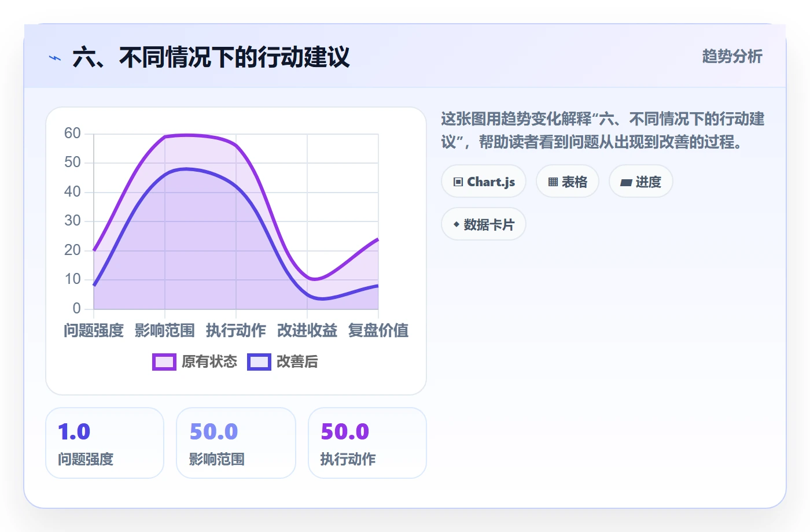Hide the 改善后 series via its legend label
This screenshot has height=532, width=810.
pos(297,362)
